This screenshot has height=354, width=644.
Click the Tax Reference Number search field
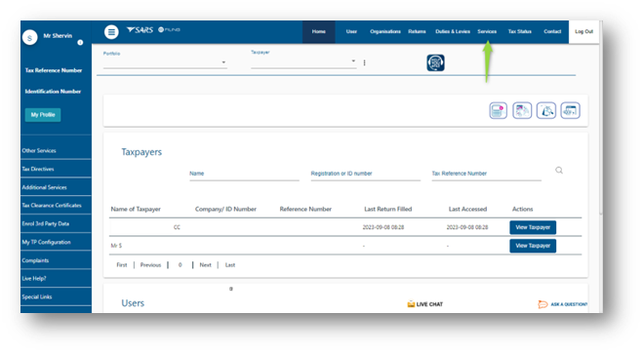click(486, 174)
